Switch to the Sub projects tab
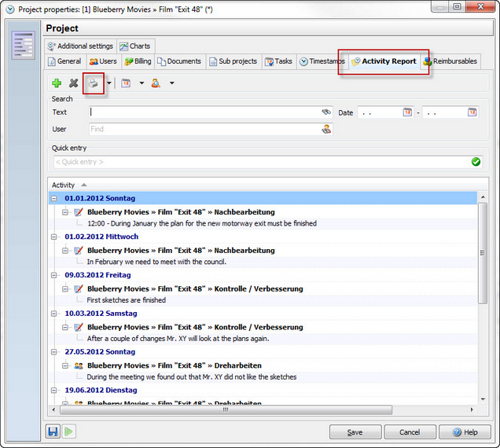500x448 pixels. pos(233,61)
